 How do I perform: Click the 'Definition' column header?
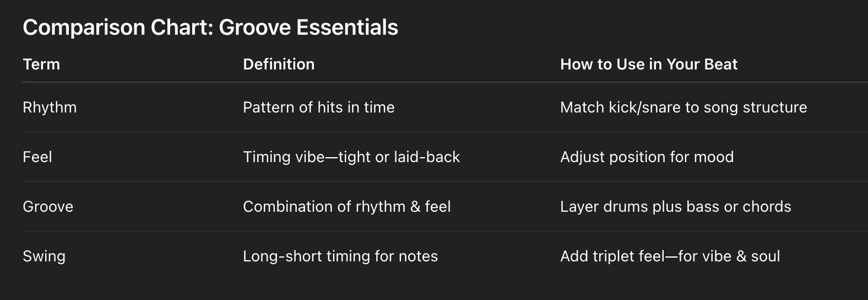(279, 65)
